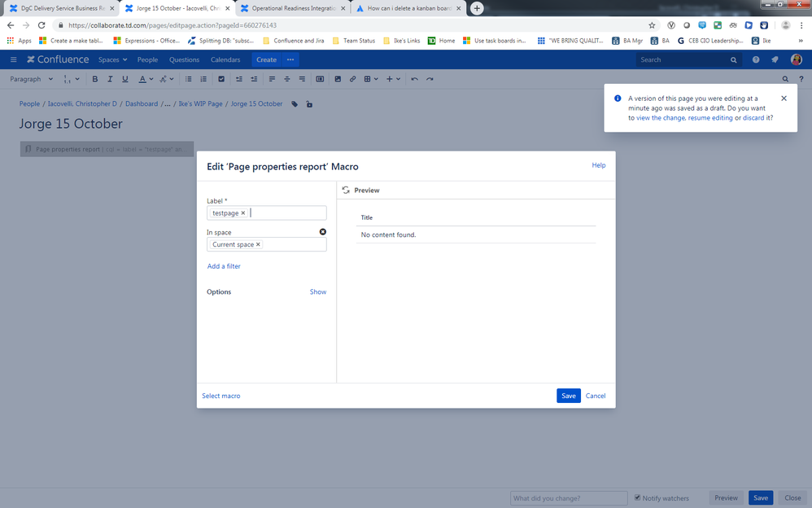
Task: Insert a numbered list
Action: (x=203, y=79)
